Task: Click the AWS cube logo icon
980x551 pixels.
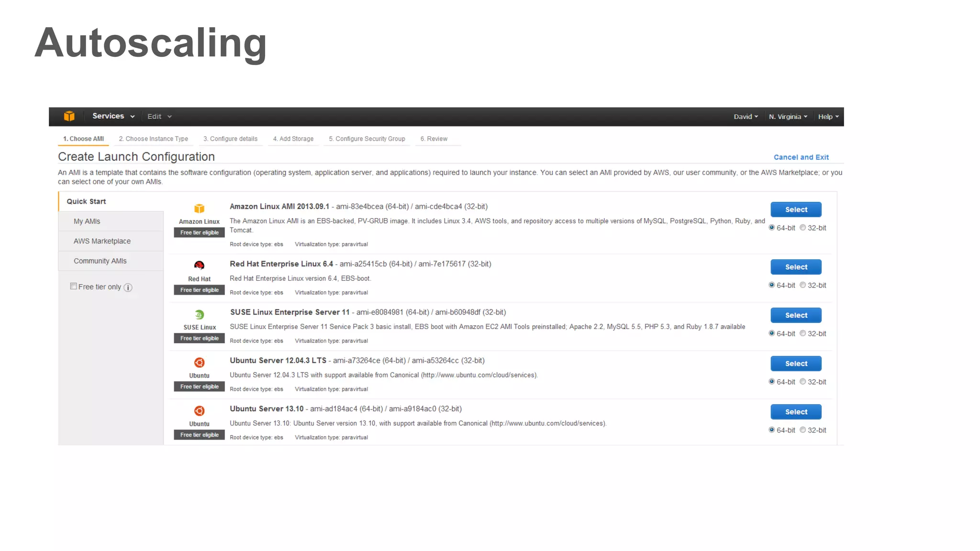Action: pos(69,116)
